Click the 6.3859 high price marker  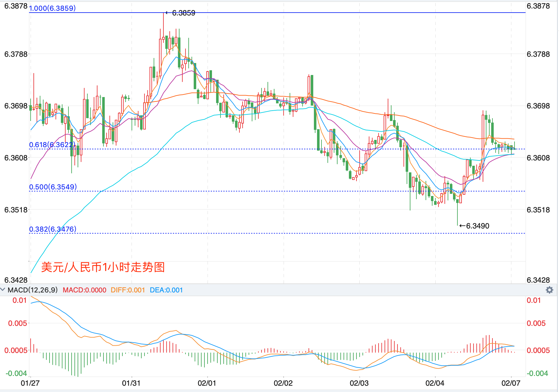pyautogui.click(x=183, y=13)
